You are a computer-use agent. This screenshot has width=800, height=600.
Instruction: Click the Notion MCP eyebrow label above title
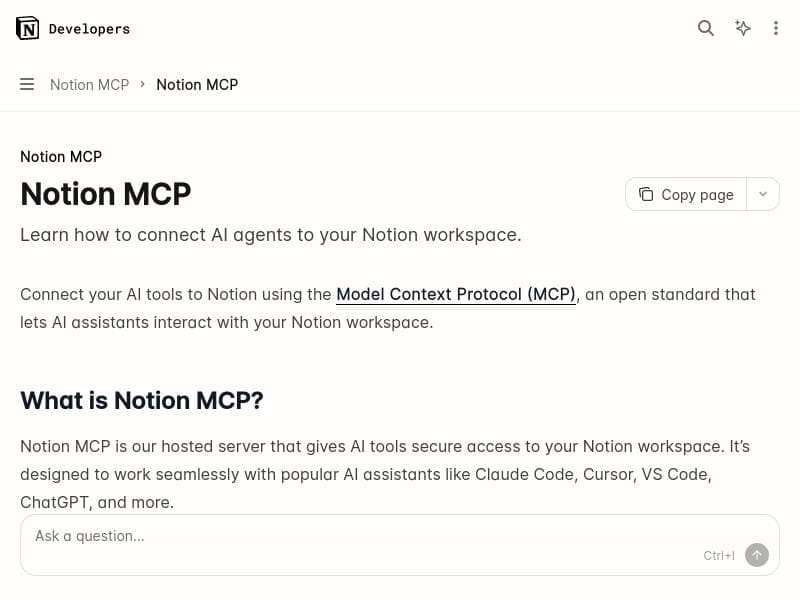point(60,157)
